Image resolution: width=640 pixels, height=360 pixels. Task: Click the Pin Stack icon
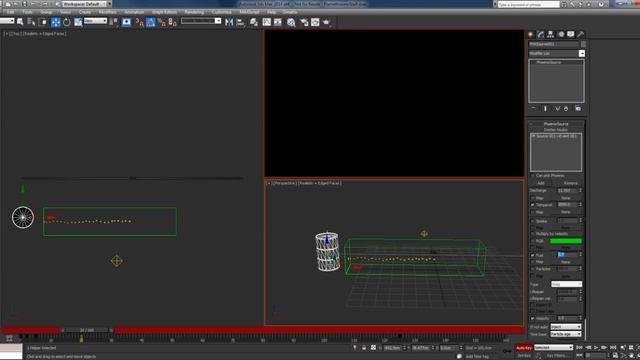[x=533, y=108]
